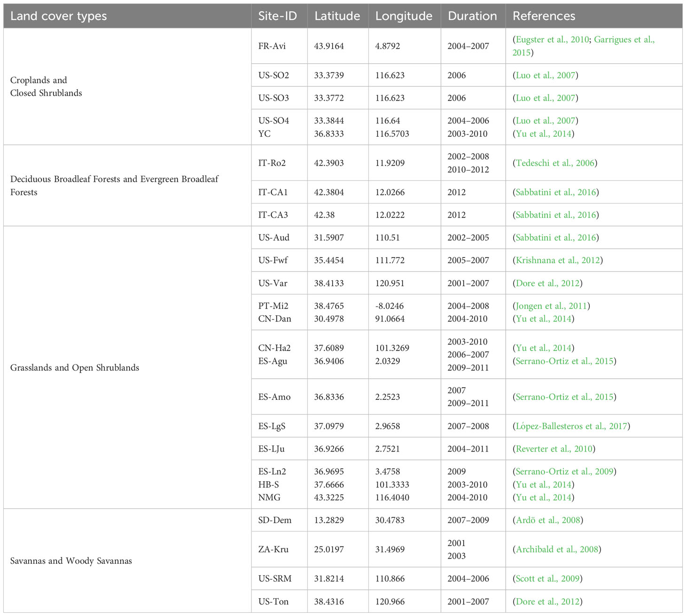This screenshot has width=686, height=616.
Task: Open the Scott et al., 2009 reference
Action: click(x=547, y=579)
